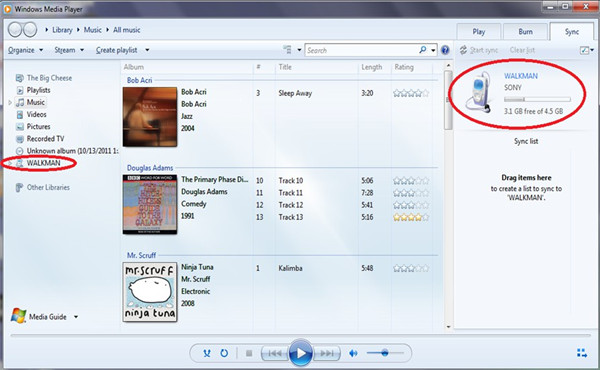This screenshot has width=600, height=370.
Task: Toggle shuffle playback
Action: coord(207,353)
